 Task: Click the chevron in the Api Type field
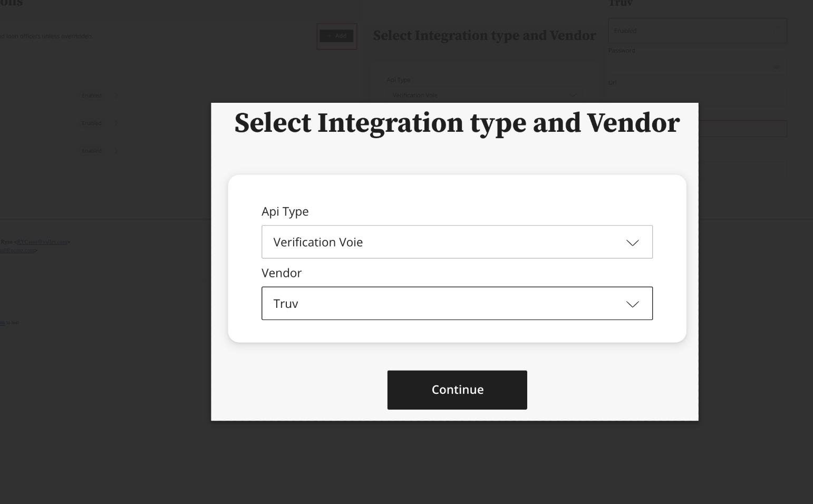point(632,243)
